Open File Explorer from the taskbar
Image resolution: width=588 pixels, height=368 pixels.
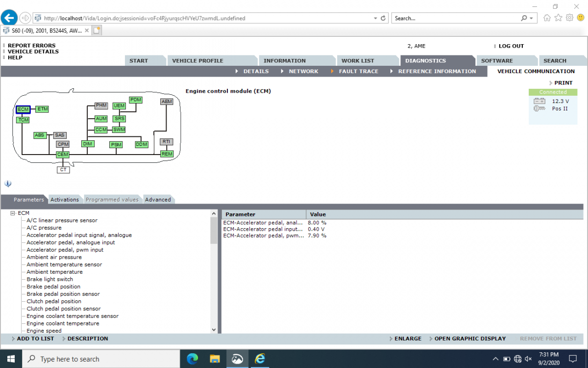pyautogui.click(x=215, y=359)
